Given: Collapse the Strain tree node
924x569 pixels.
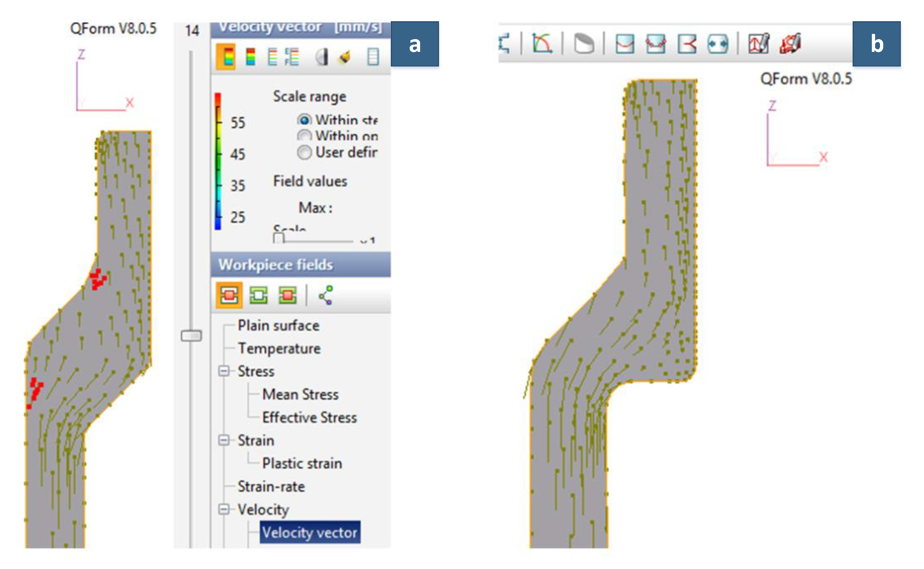Looking at the screenshot, I should (x=224, y=440).
